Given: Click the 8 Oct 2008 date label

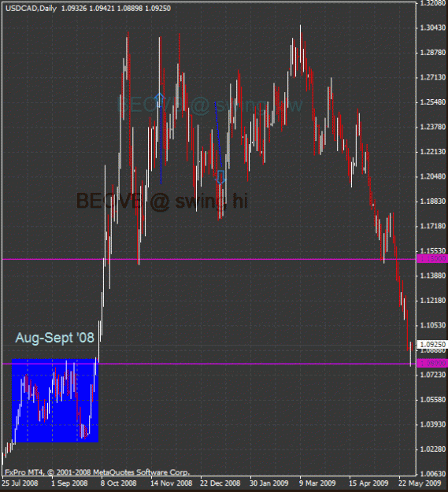Looking at the screenshot, I should (x=119, y=483).
